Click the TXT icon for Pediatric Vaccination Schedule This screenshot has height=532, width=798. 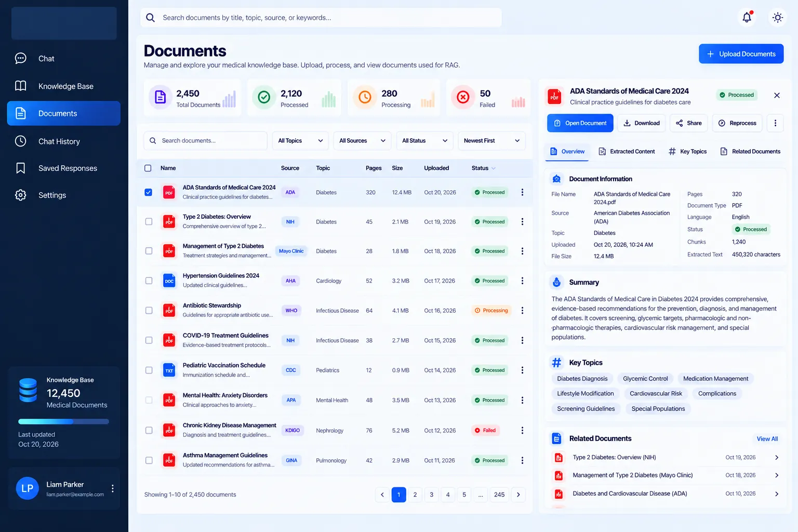pyautogui.click(x=169, y=370)
